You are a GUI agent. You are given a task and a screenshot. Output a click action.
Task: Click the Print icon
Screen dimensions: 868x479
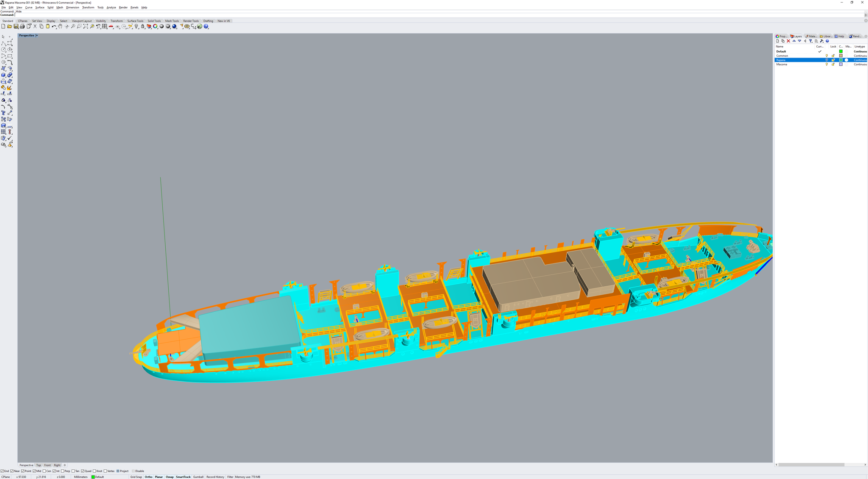point(22,26)
